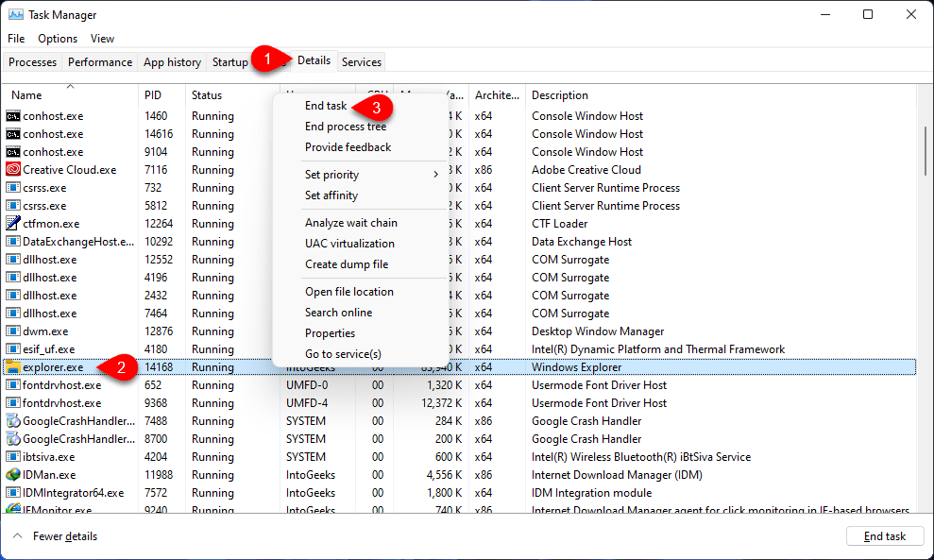The height and width of the screenshot is (560, 934).
Task: Click the DataExchangeHost process icon
Action: [x=12, y=241]
